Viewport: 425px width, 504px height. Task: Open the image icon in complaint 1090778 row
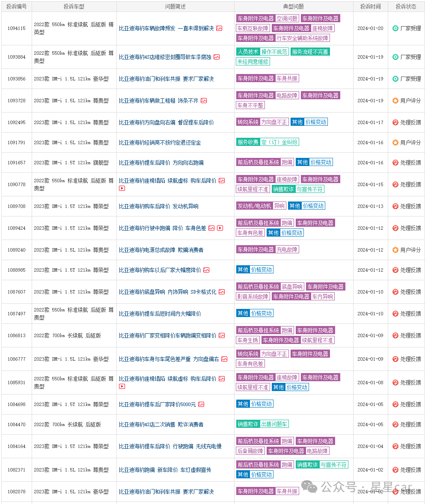(222, 181)
